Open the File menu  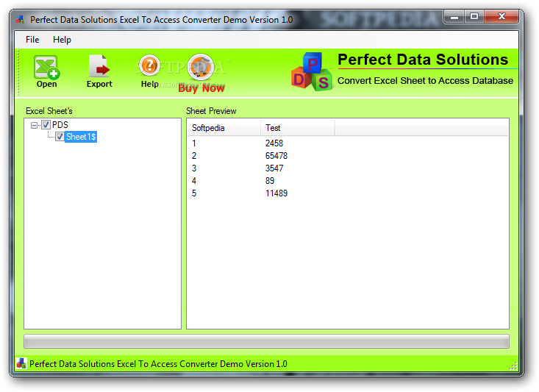click(x=32, y=40)
